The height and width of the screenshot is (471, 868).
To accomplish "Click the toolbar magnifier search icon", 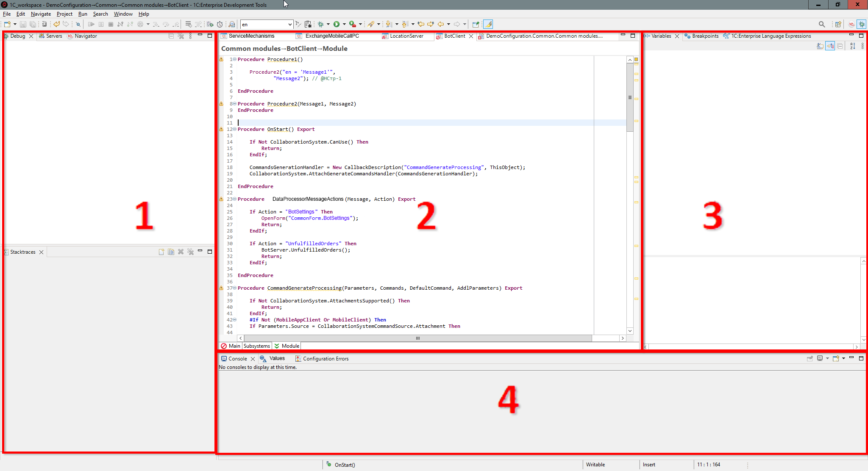I will point(822,24).
